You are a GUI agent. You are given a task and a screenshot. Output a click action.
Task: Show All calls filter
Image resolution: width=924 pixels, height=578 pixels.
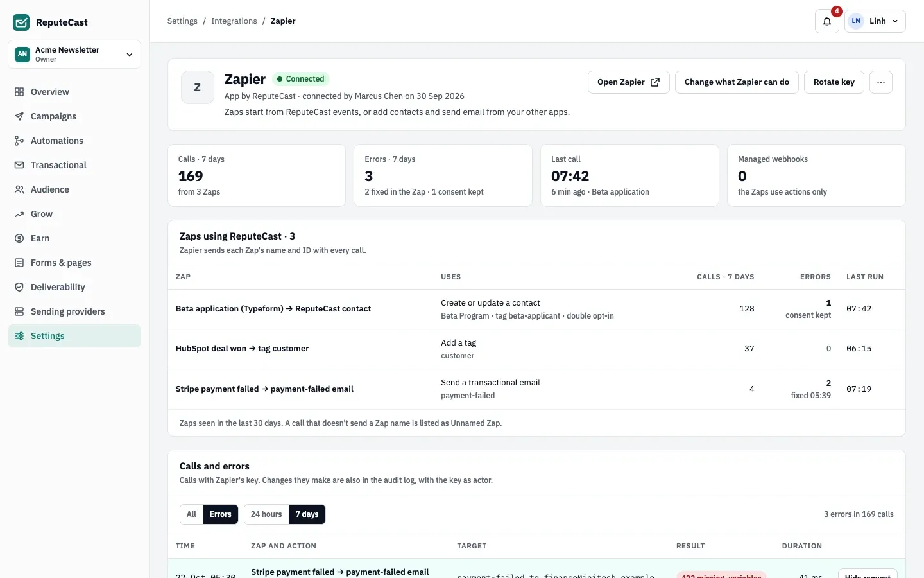(191, 514)
